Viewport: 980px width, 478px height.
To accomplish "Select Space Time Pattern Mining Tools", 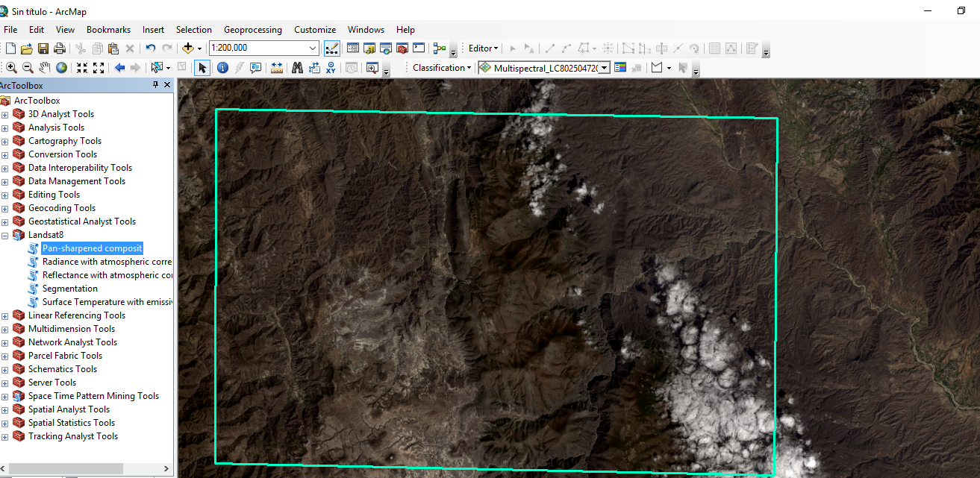I will point(93,396).
